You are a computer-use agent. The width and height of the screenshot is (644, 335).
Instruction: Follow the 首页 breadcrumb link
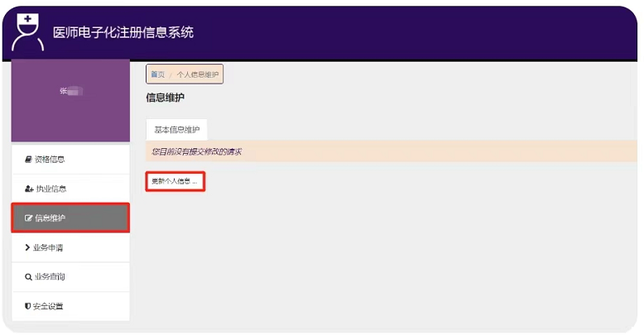(157, 74)
